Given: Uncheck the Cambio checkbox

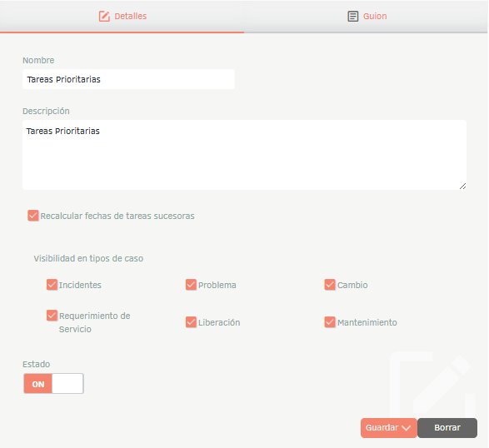Looking at the screenshot, I should coord(330,284).
